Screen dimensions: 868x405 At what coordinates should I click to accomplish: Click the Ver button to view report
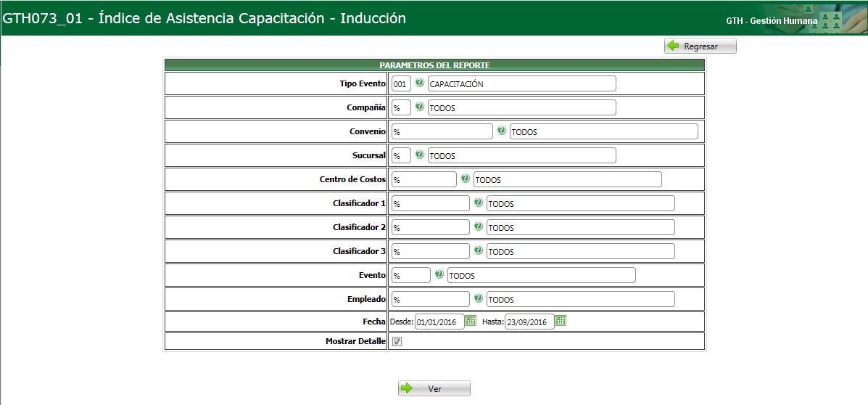[434, 388]
